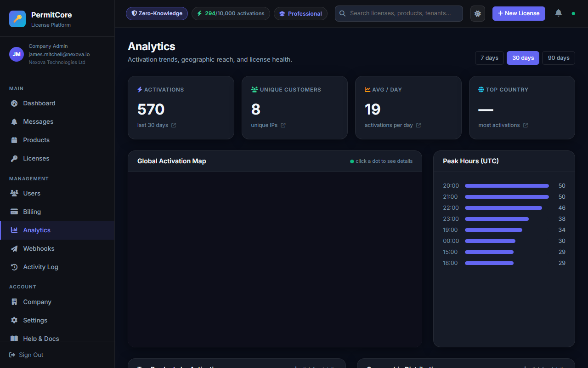The image size is (588, 368).
Task: Click the 22:00 peak hour bar
Action: pos(503,208)
